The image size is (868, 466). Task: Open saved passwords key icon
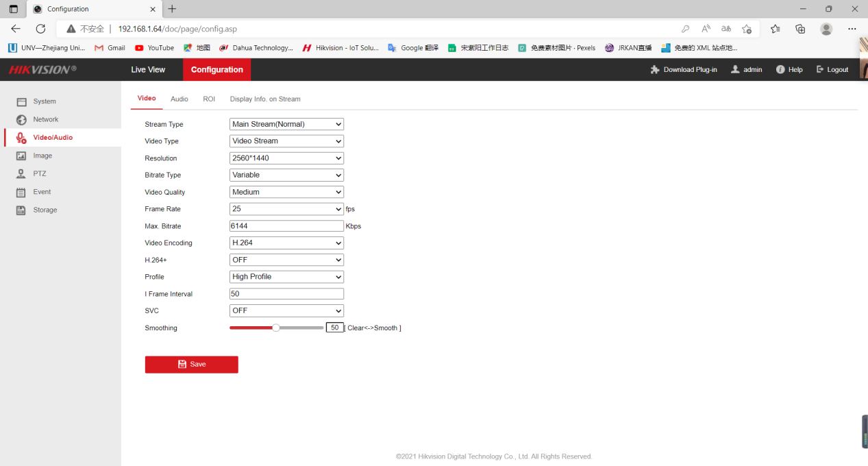tap(685, 29)
